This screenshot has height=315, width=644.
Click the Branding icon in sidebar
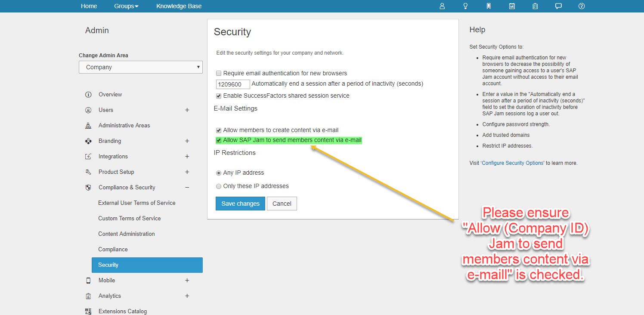tap(88, 141)
